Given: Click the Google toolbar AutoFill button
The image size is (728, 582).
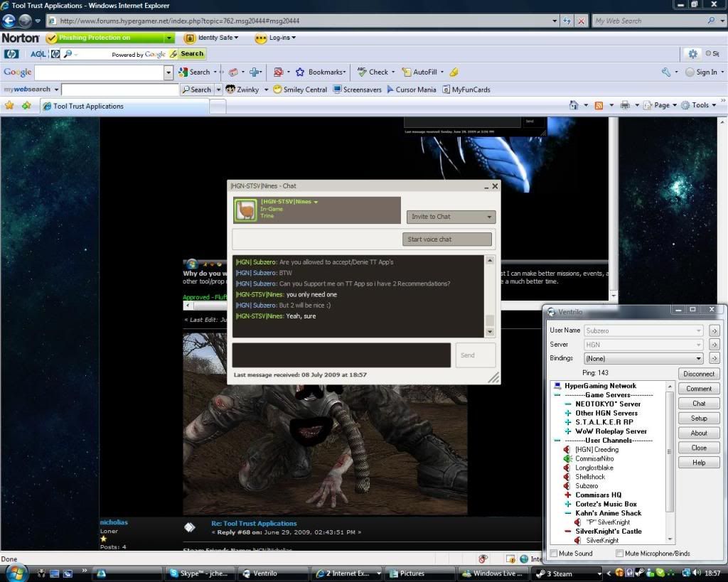Looking at the screenshot, I should click(420, 72).
